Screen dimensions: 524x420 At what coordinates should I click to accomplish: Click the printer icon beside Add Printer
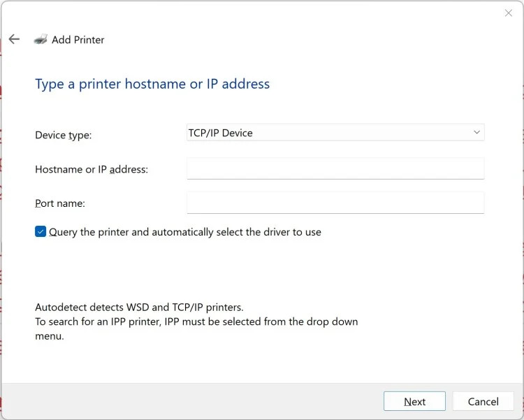(x=41, y=40)
